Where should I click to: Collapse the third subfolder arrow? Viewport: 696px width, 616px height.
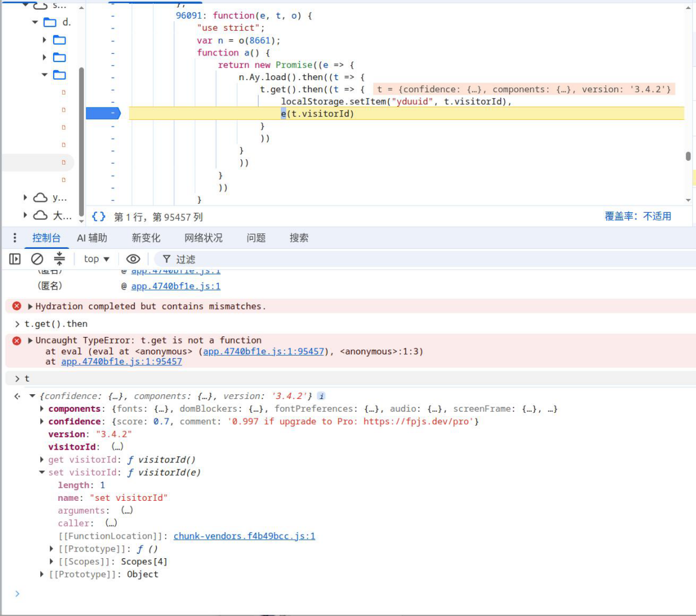pyautogui.click(x=45, y=75)
